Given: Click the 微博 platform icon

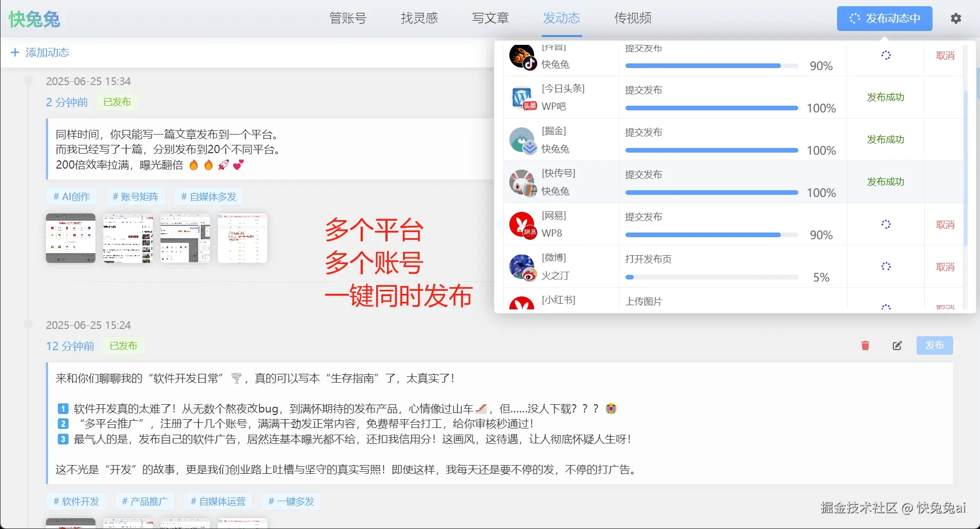Looking at the screenshot, I should (x=522, y=267).
